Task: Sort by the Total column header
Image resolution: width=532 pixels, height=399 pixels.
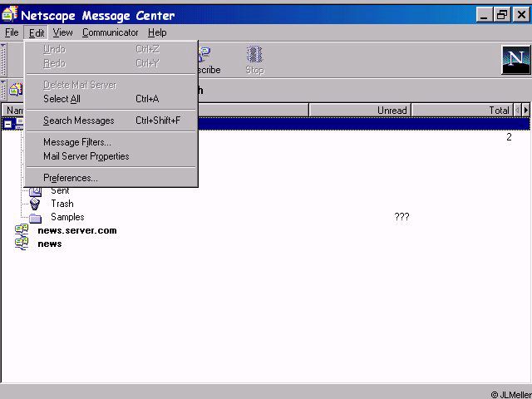Action: click(462, 111)
